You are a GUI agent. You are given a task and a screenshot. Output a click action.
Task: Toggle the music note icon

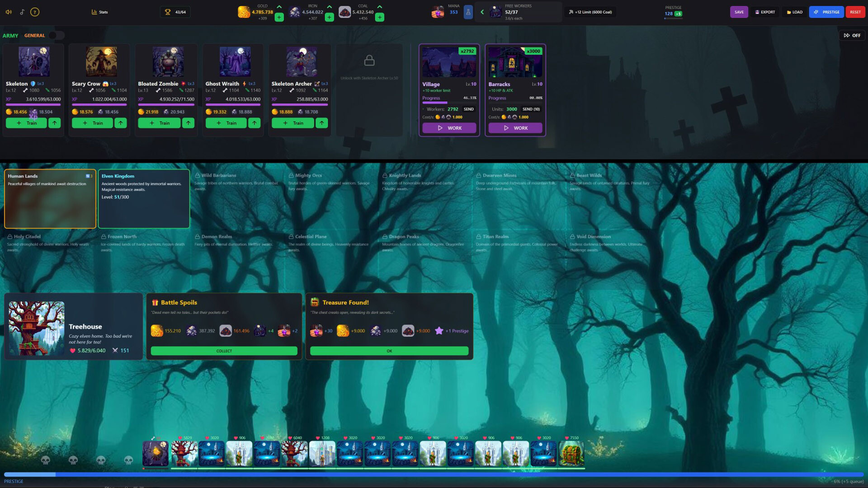pyautogui.click(x=21, y=12)
